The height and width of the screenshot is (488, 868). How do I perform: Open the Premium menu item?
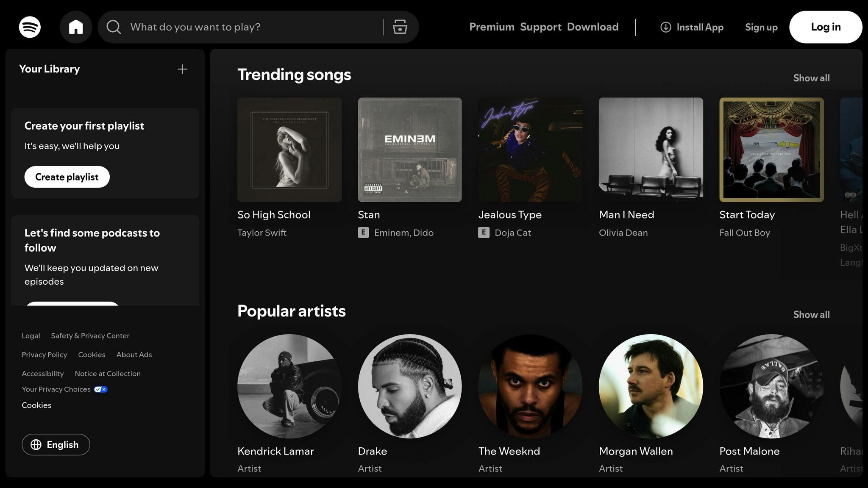tap(492, 27)
